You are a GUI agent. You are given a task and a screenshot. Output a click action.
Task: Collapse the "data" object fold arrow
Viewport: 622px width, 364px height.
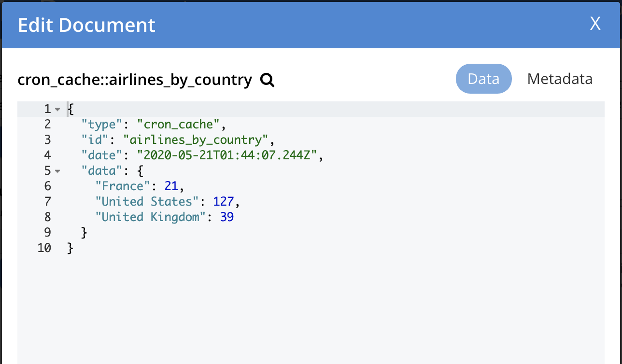click(58, 171)
